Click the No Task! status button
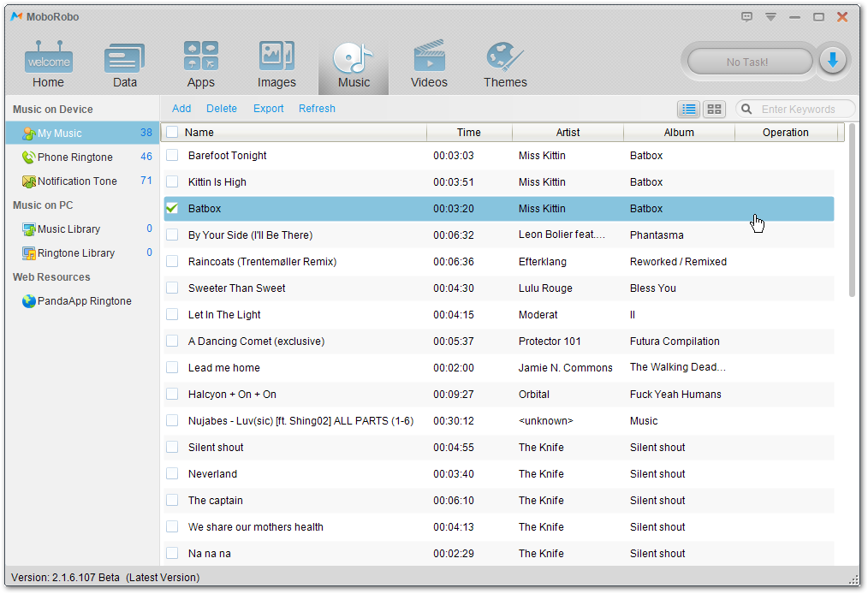 click(749, 62)
